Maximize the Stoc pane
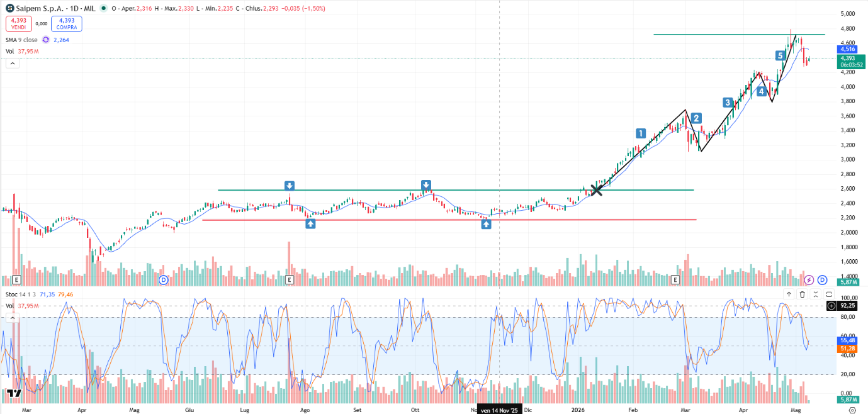Viewport: 868px width, 414px height. point(829,294)
